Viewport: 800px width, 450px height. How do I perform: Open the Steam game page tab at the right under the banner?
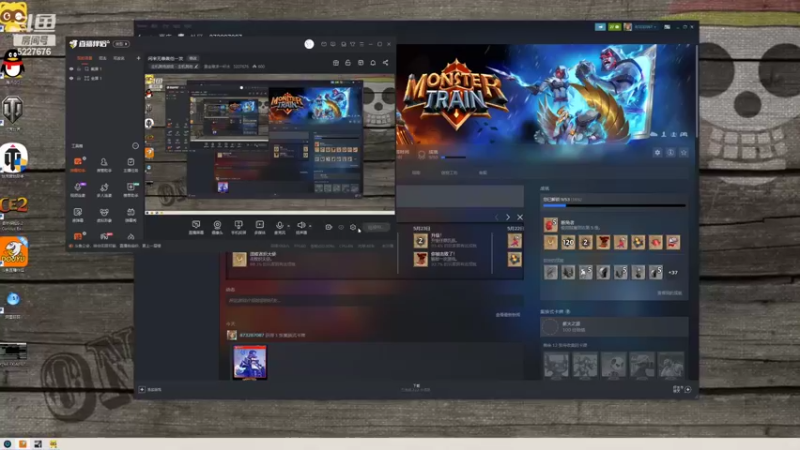[483, 173]
